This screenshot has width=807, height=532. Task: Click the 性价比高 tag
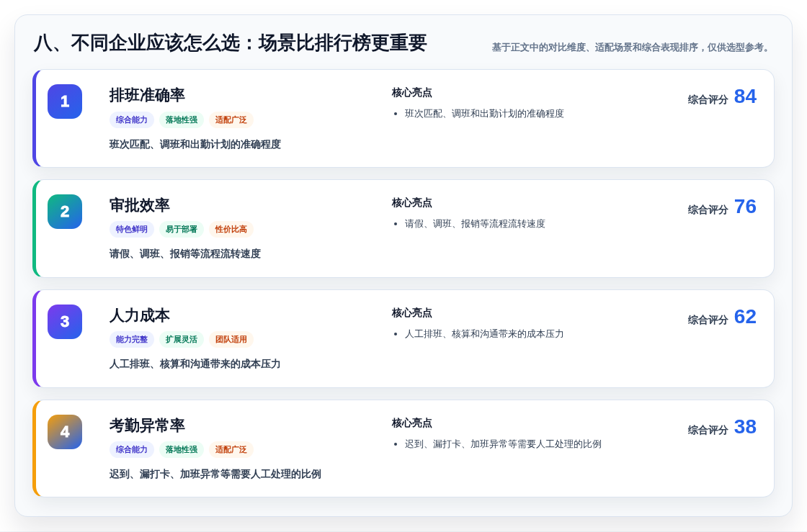[231, 229]
